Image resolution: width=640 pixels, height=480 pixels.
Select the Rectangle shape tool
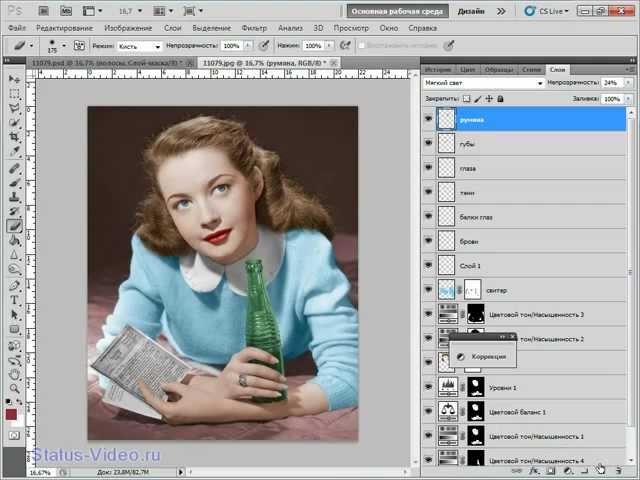pyautogui.click(x=14, y=329)
